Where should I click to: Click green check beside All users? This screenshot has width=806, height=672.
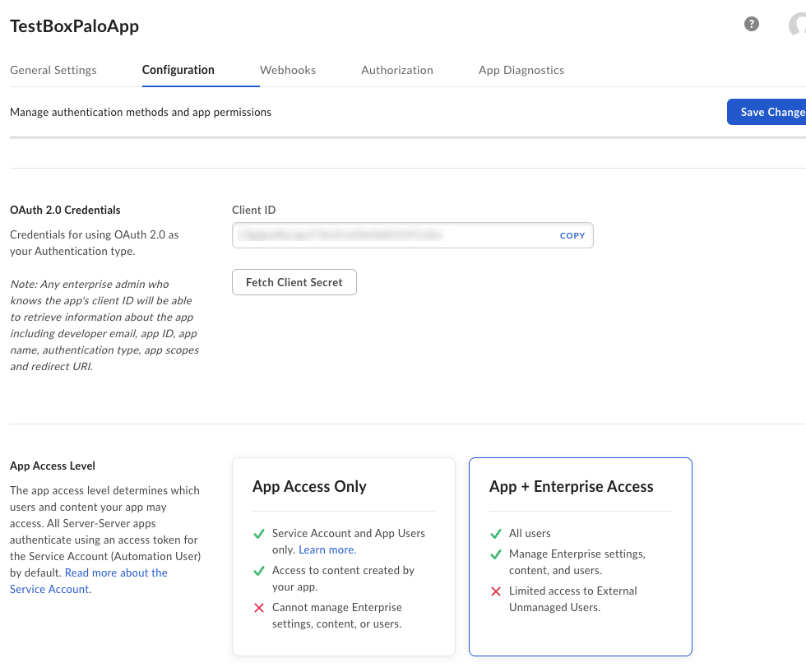(495, 534)
